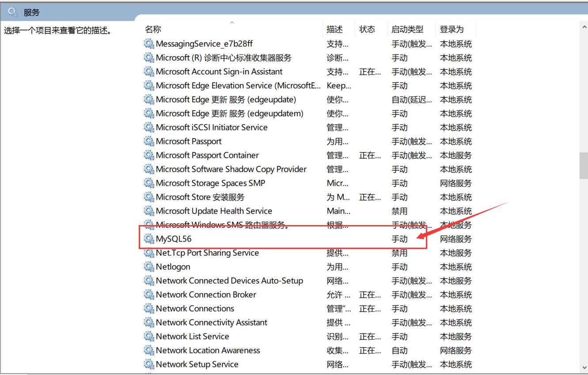Select Network Connectivity Assistant service name
Screen dimensions: 588x375
coord(212,322)
